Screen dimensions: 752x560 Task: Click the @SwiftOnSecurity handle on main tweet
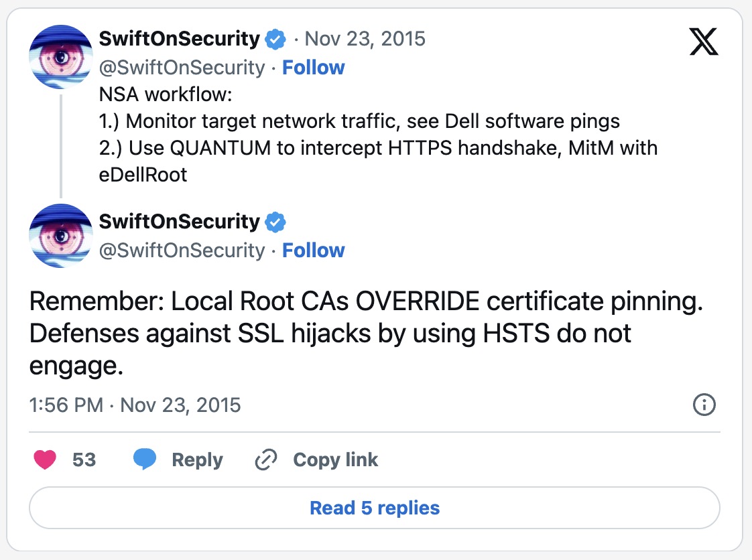point(182,251)
